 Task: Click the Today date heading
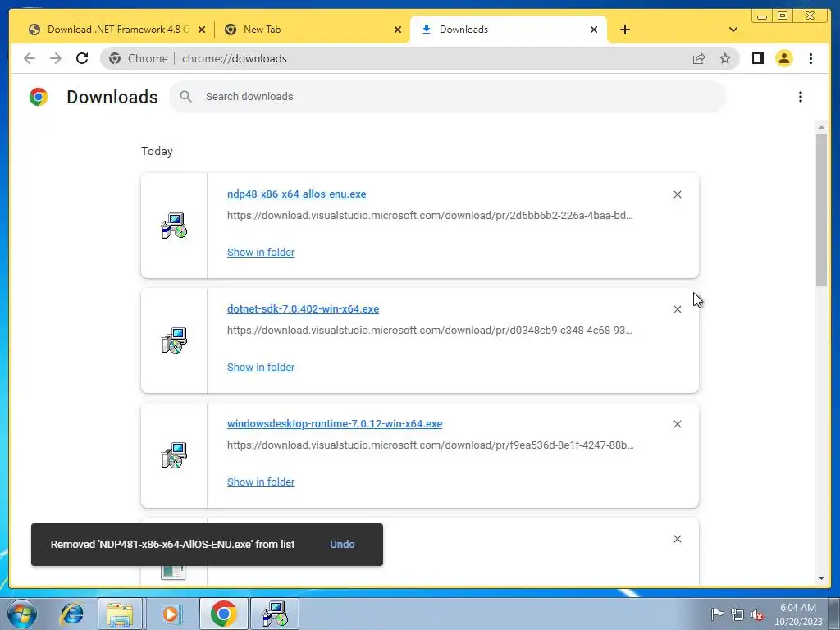[157, 151]
